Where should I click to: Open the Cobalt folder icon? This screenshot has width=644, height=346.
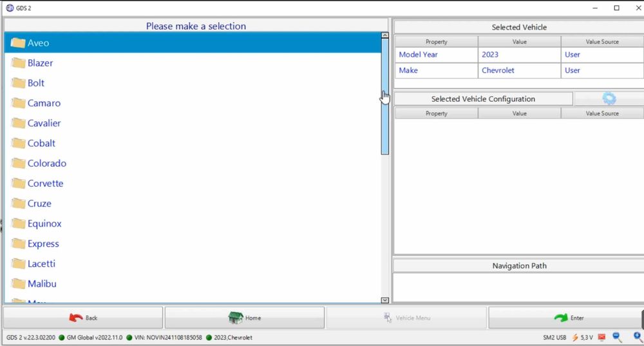point(18,143)
